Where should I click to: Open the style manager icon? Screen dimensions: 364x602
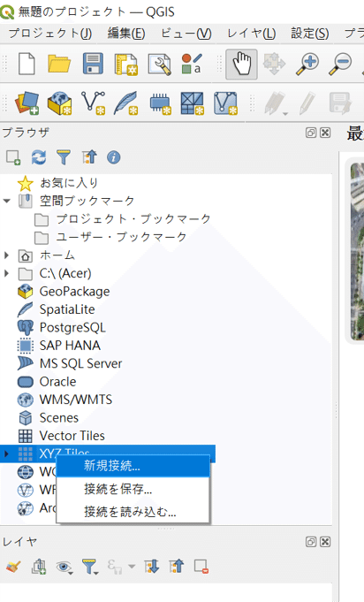click(x=192, y=65)
